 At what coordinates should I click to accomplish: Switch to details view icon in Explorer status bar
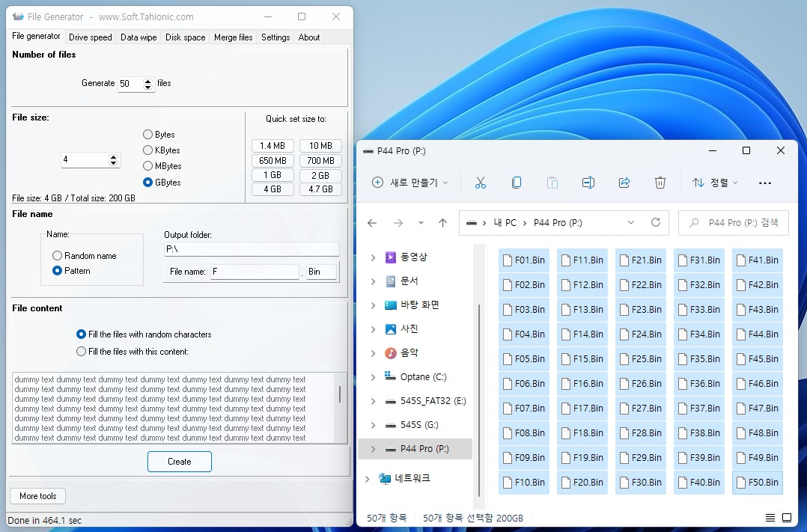point(770,518)
